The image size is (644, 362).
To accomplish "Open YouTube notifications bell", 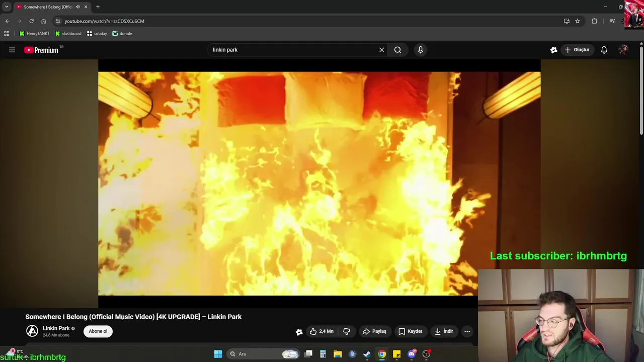I will click(604, 50).
